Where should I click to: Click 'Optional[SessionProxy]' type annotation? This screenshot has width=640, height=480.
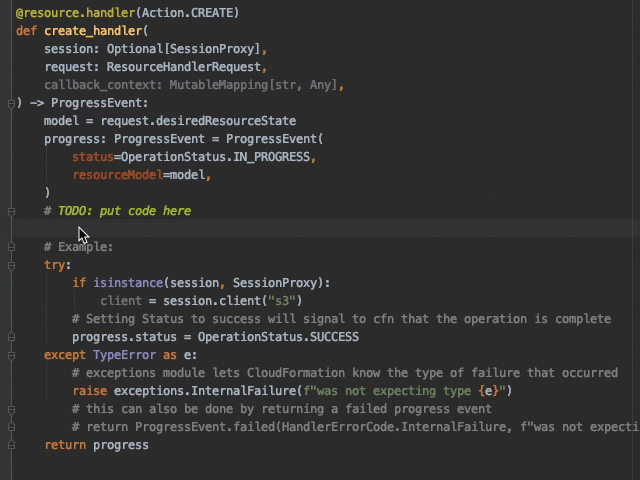click(x=183, y=49)
